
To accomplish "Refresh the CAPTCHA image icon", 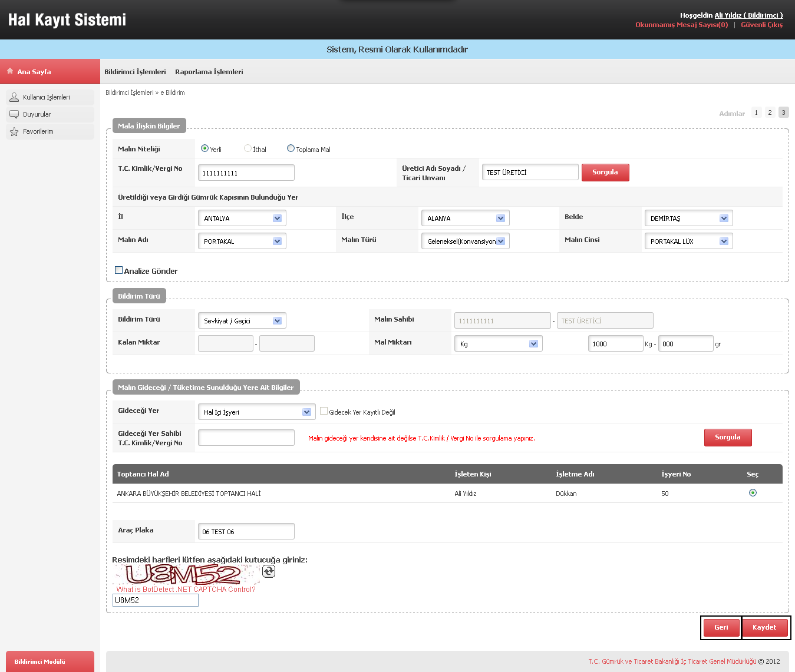I will (x=269, y=571).
